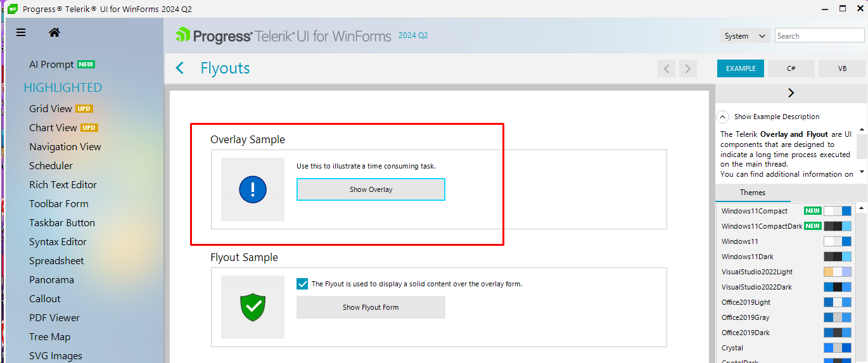This screenshot has height=363, width=868.
Task: Select the Windows11Dark theme swatch
Action: (837, 257)
